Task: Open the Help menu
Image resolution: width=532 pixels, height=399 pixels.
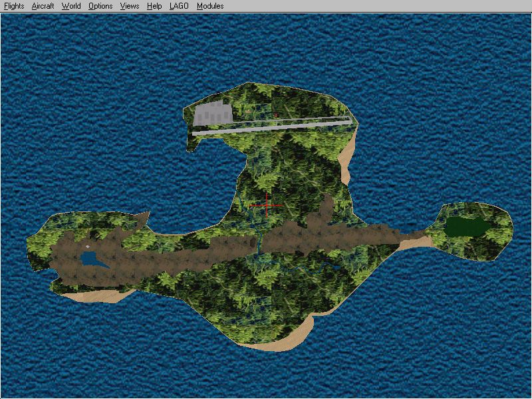Action: [x=154, y=6]
